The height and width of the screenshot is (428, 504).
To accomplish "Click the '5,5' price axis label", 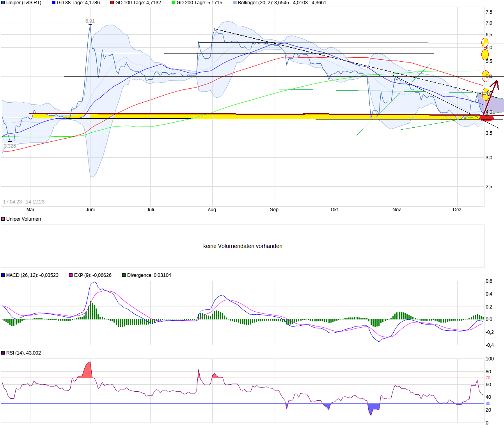I will 489,61.
